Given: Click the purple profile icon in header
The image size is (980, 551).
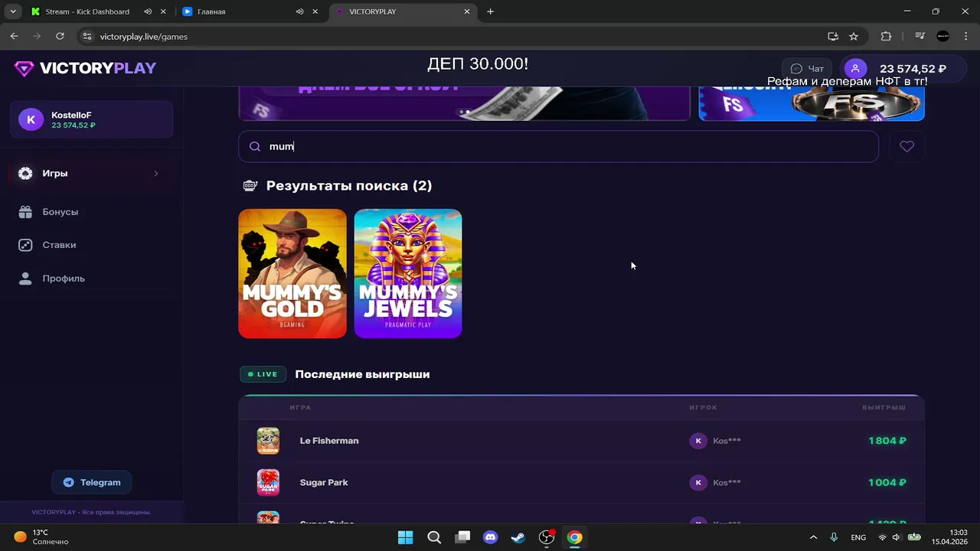Looking at the screenshot, I should point(855,69).
